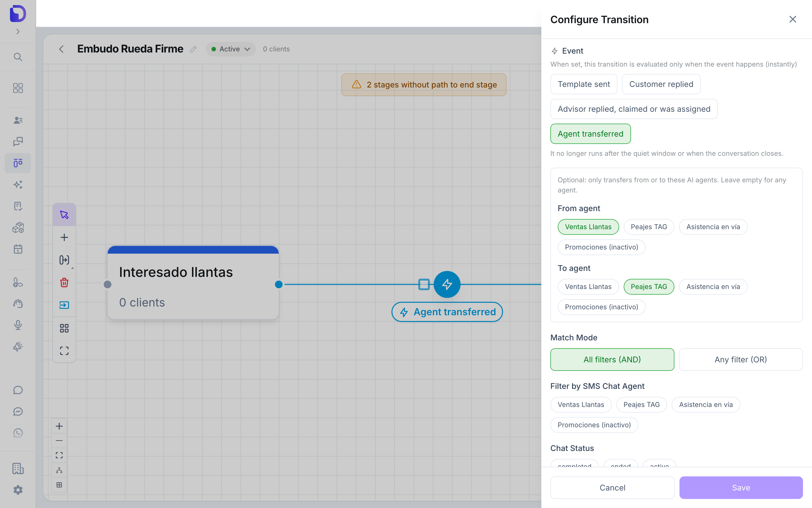Open the Messenger icon in the sidebar
Screen dimensions: 812x508
click(x=18, y=411)
